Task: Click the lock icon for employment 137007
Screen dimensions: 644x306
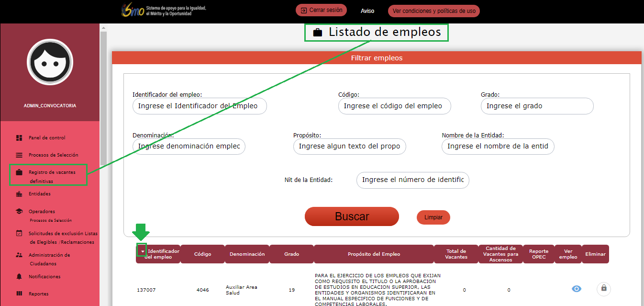Action: point(603,288)
